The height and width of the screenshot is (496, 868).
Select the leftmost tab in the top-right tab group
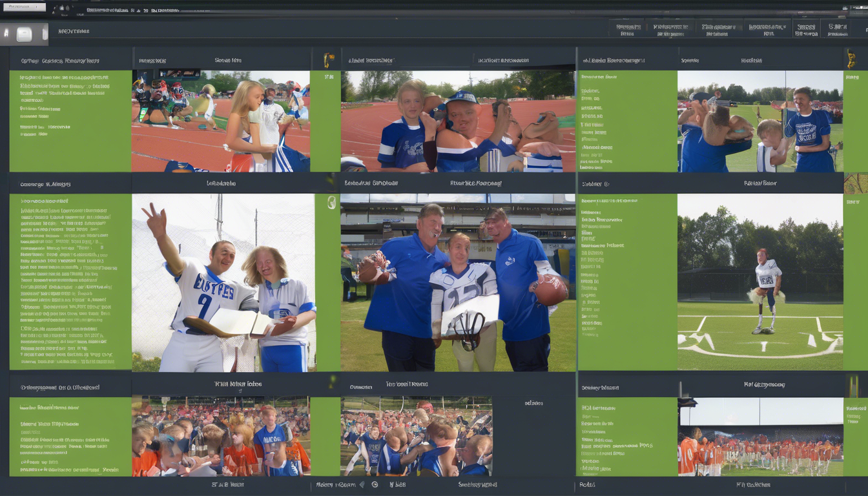tap(628, 30)
